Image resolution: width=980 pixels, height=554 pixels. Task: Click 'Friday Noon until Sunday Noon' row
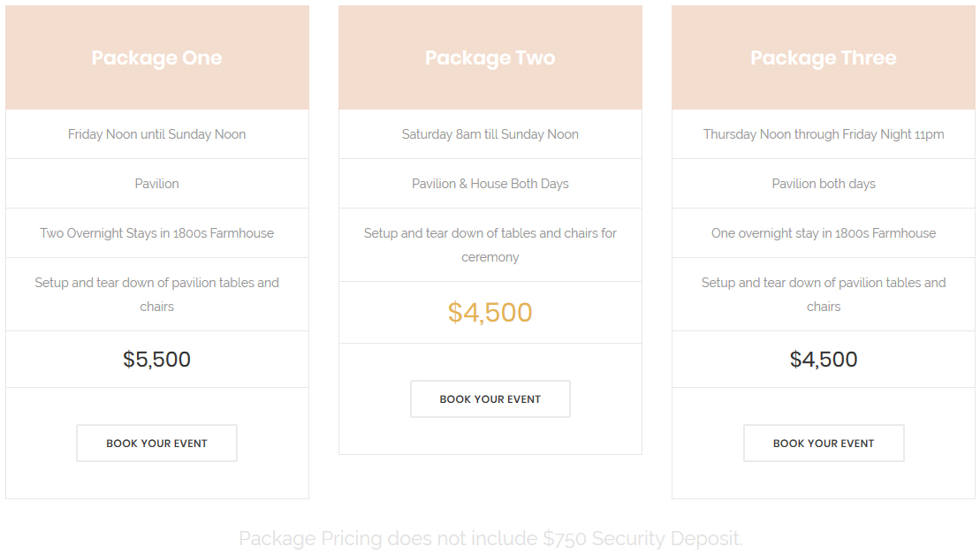point(157,134)
